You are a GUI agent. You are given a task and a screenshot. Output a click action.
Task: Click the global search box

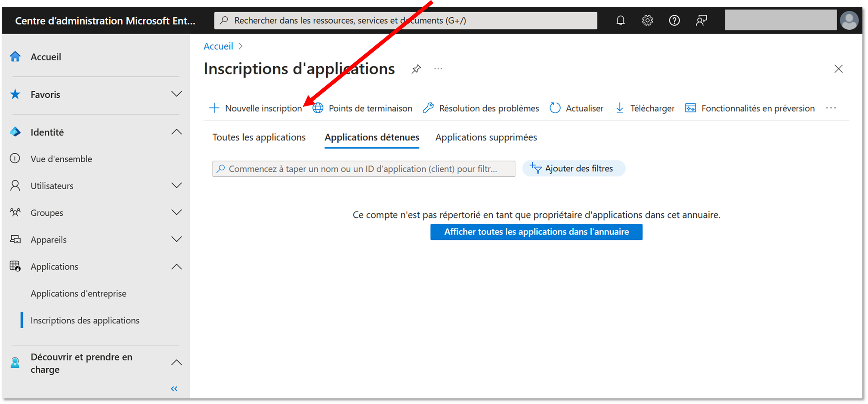pos(405,20)
